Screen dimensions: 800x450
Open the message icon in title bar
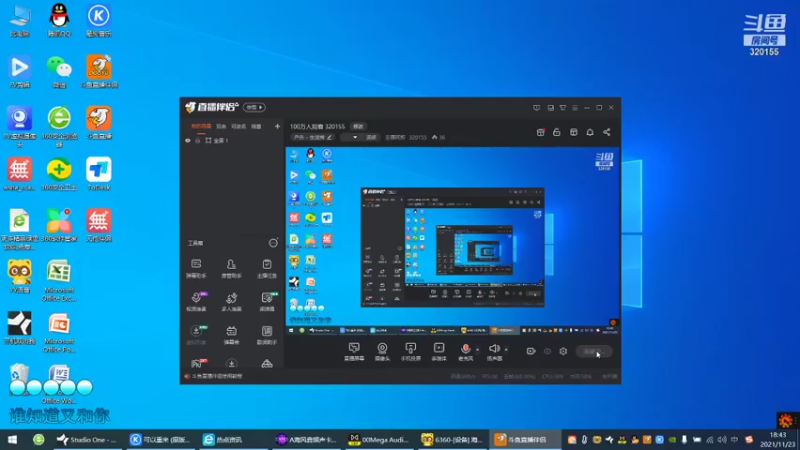click(x=536, y=108)
